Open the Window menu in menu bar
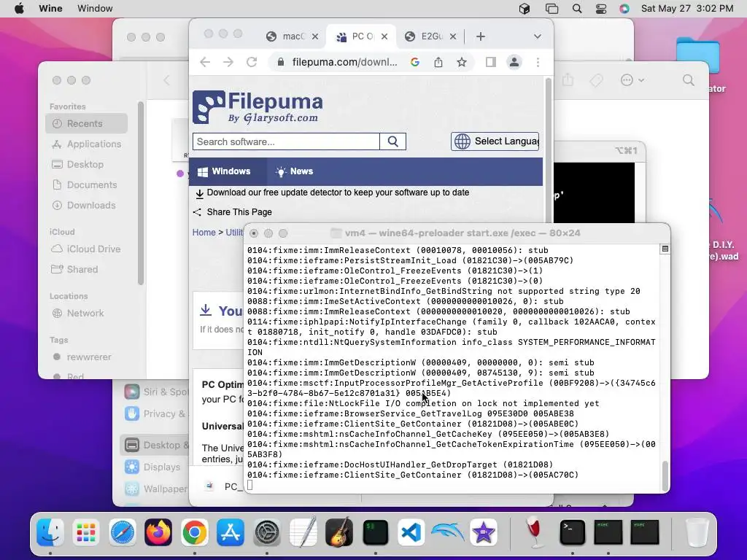This screenshot has width=747, height=560. (x=95, y=9)
